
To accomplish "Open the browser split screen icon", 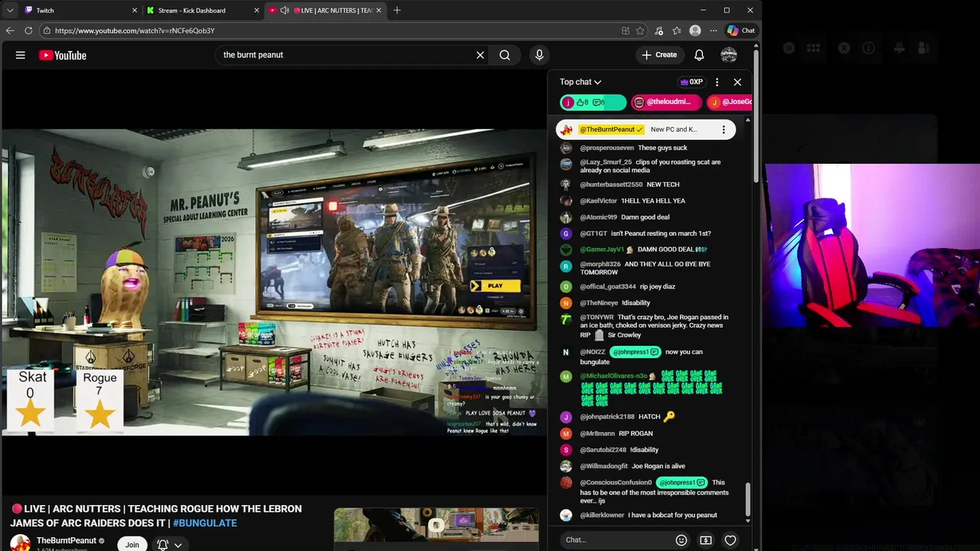I will pos(626,31).
